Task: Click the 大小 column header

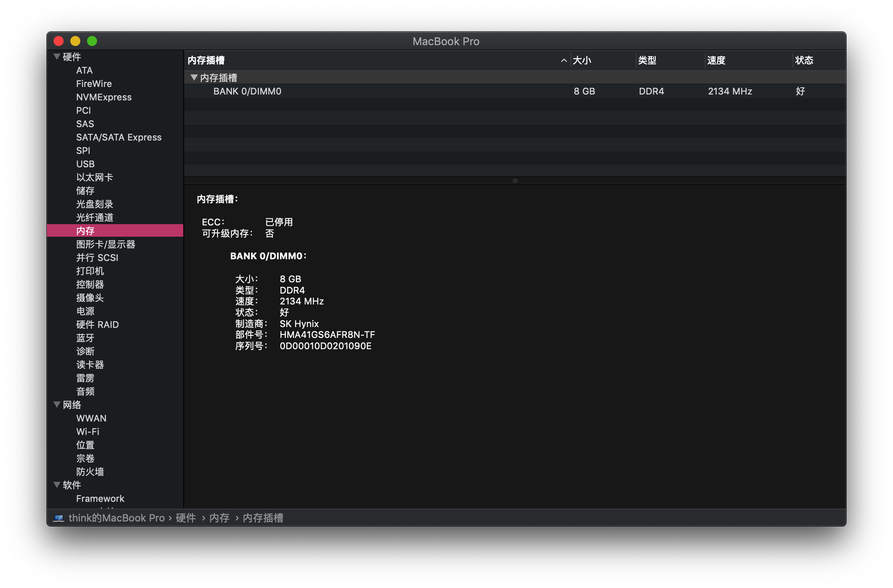Action: click(x=582, y=61)
